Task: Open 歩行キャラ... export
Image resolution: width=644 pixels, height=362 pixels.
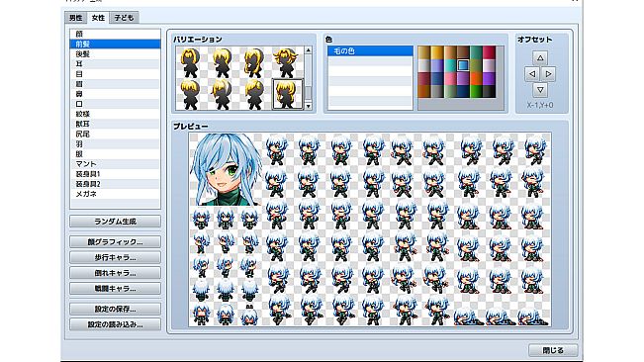Action: point(115,258)
